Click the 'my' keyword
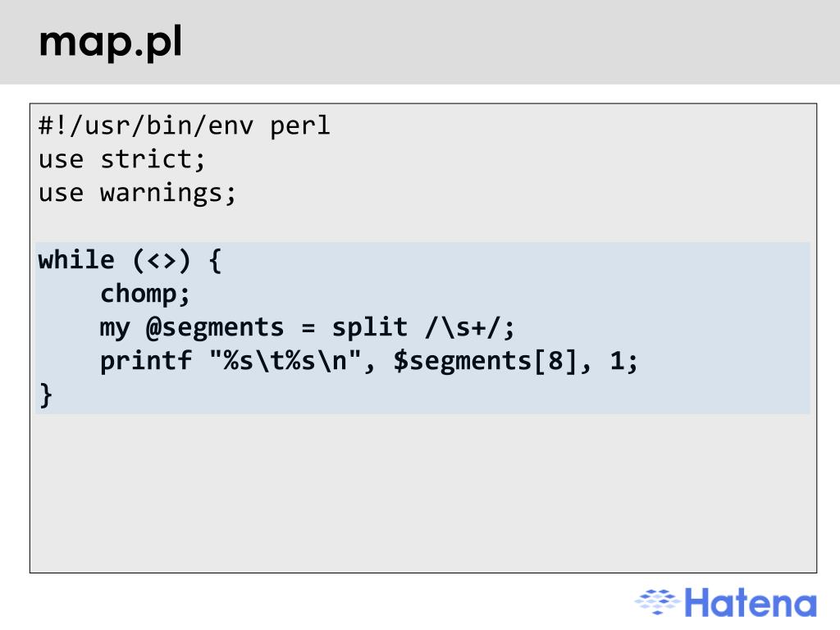The image size is (840, 630). 115,328
